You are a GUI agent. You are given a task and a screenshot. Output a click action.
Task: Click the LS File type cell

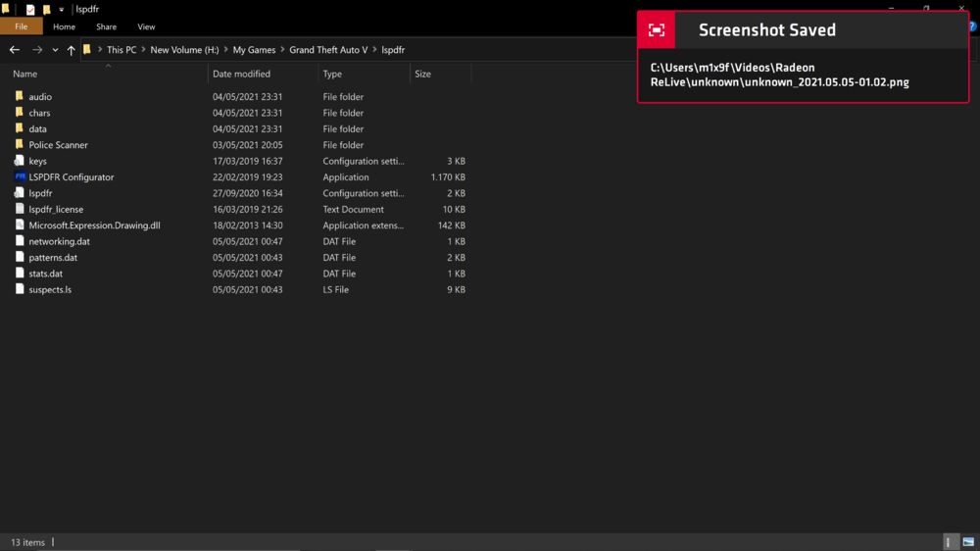335,289
